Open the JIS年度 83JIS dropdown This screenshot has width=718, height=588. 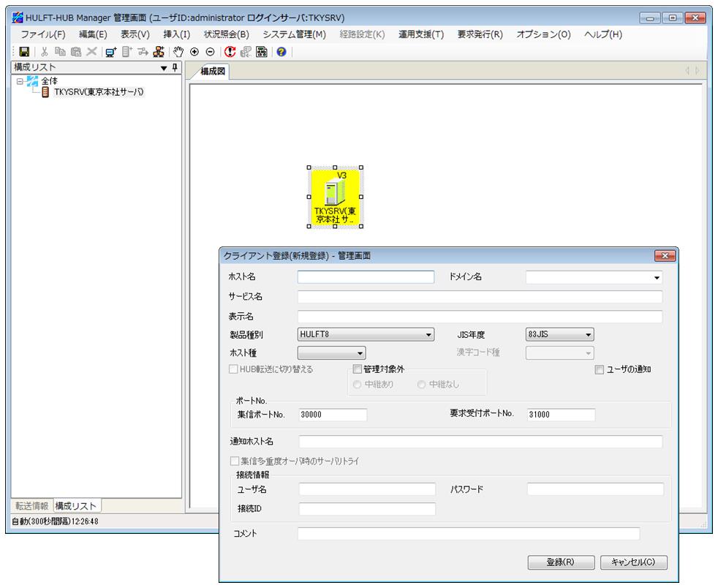coord(588,335)
